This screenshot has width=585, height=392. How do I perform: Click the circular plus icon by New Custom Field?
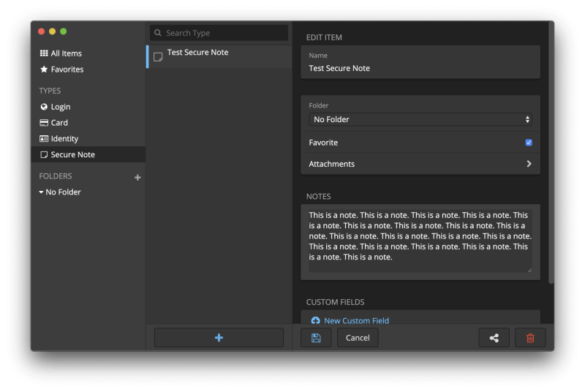(x=316, y=320)
